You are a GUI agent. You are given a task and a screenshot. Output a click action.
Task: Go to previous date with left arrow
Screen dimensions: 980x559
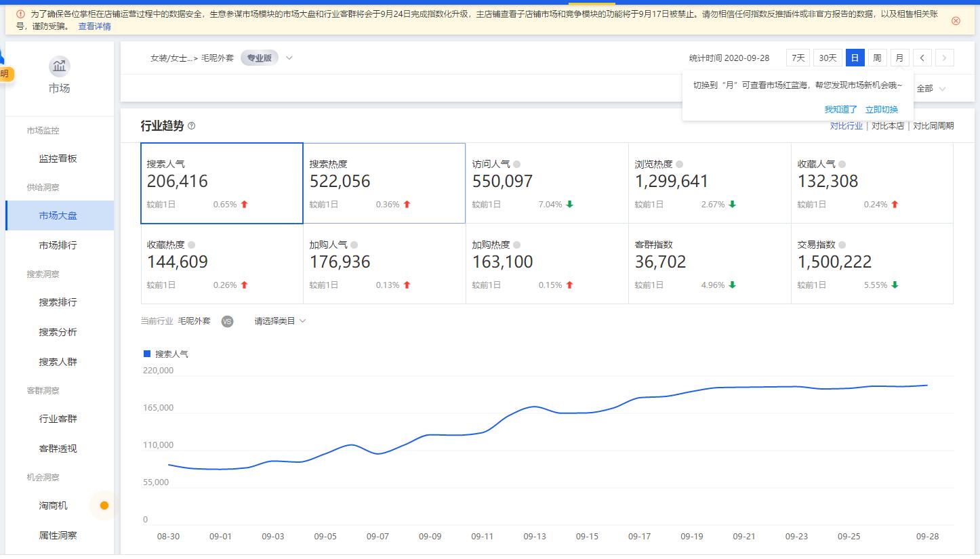[922, 58]
